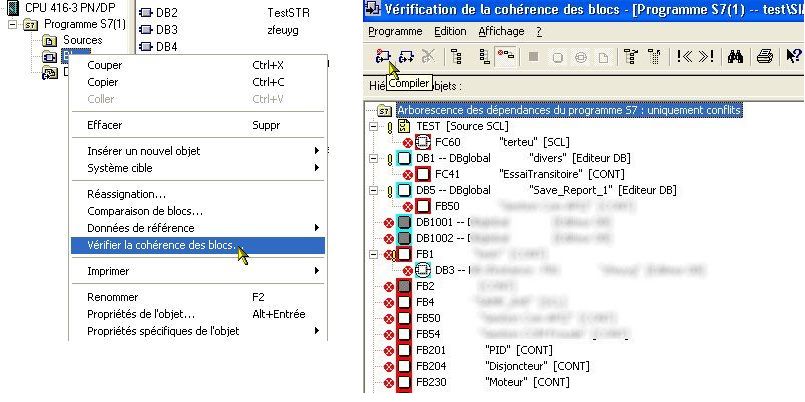This screenshot has width=805, height=402.
Task: Select Vérifier la cohérence des blocs
Action: [198, 245]
